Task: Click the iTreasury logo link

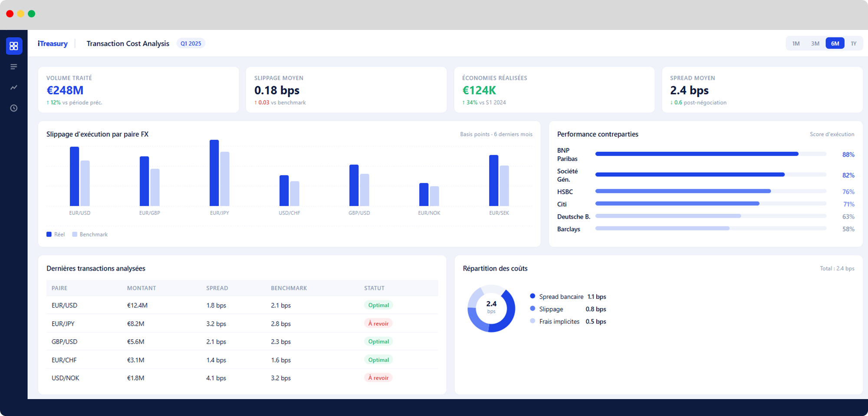Action: pyautogui.click(x=53, y=43)
